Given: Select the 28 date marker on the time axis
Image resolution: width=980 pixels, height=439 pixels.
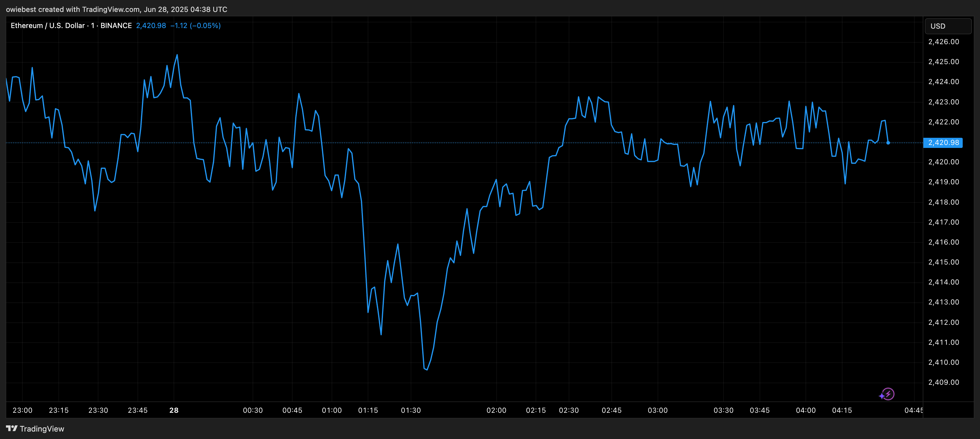Looking at the screenshot, I should 174,410.
